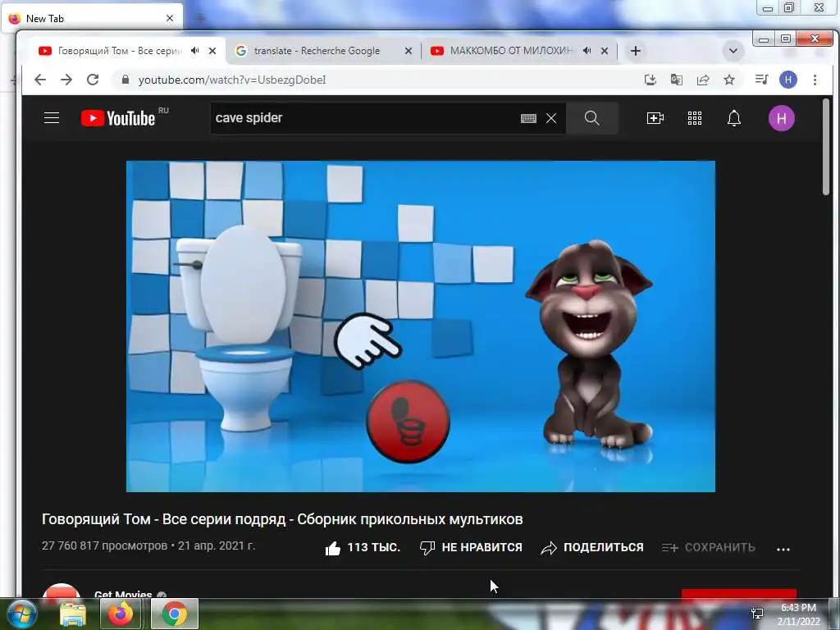Screen dimensions: 840x630
Task: Click СОХРАНИТЬ to save the video
Action: (708, 547)
